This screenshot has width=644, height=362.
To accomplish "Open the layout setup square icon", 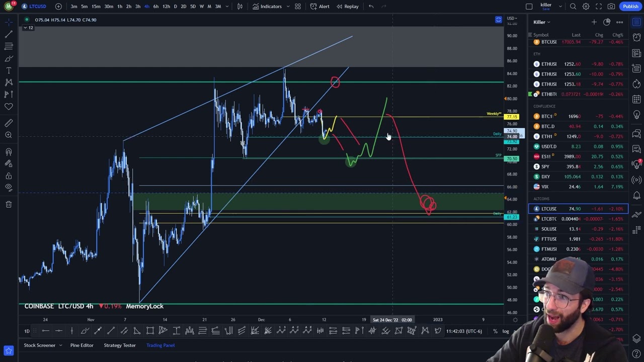I will (529, 7).
